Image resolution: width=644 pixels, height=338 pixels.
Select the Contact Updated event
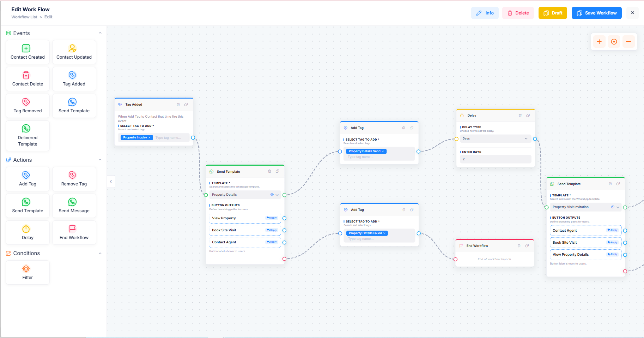[74, 52]
